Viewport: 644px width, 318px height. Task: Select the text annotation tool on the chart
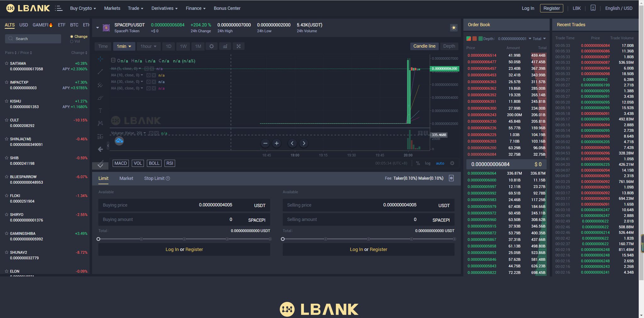pos(100,111)
